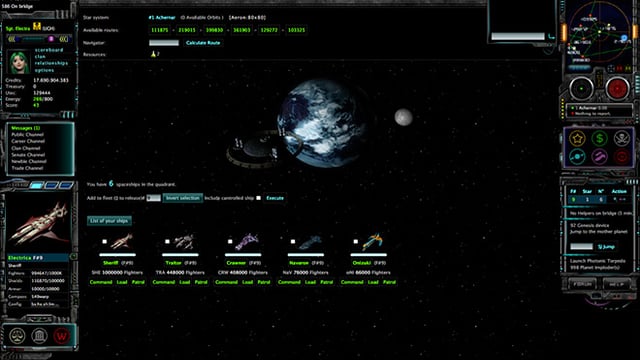
Task: Open the relationships link
Action: (51, 63)
